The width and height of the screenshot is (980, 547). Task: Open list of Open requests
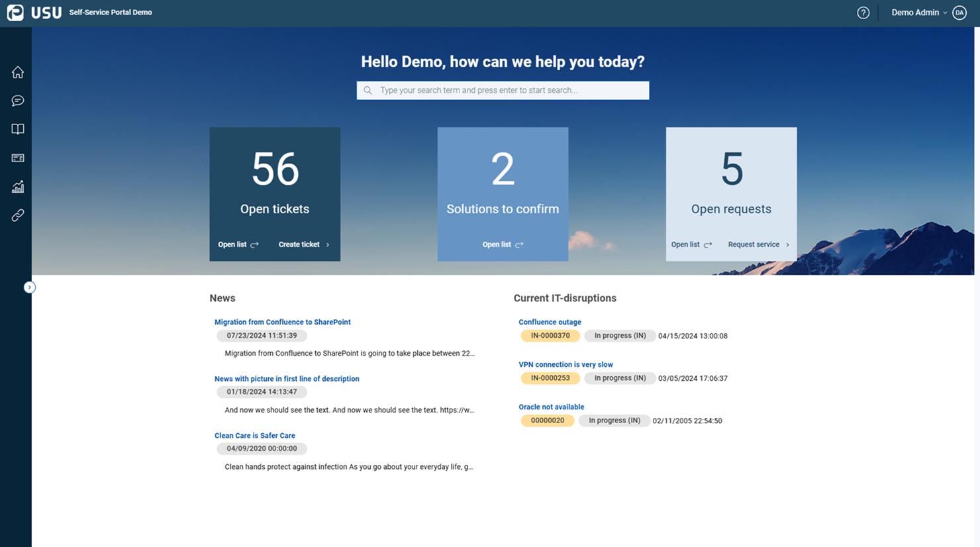[x=691, y=244]
